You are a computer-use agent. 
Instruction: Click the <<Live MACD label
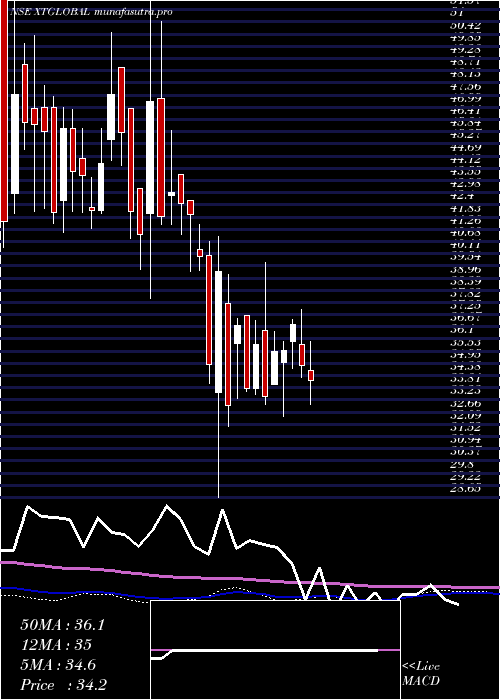[x=421, y=674]
